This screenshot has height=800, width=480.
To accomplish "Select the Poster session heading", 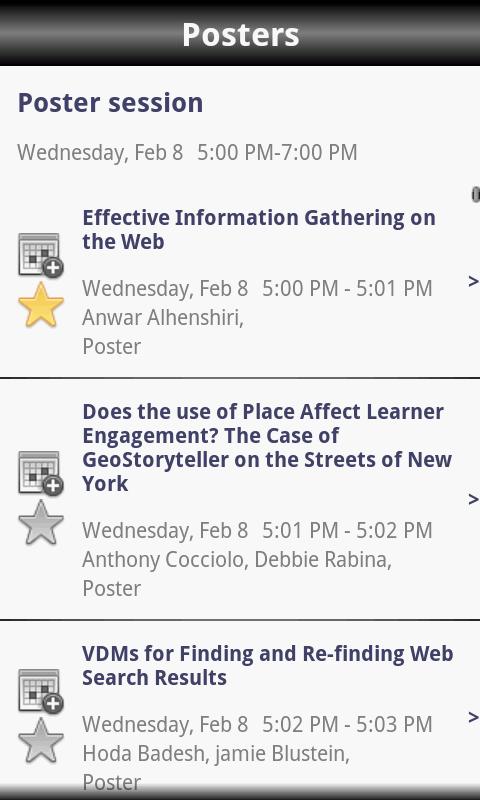I will (110, 103).
